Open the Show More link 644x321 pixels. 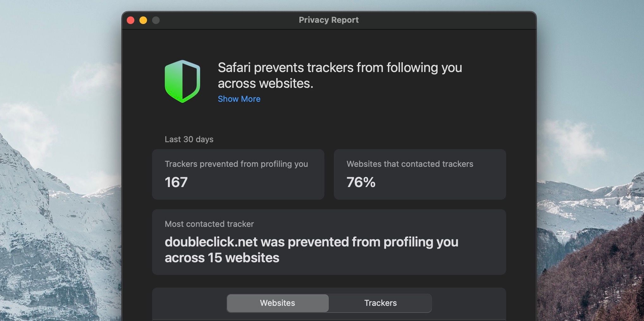[239, 99]
